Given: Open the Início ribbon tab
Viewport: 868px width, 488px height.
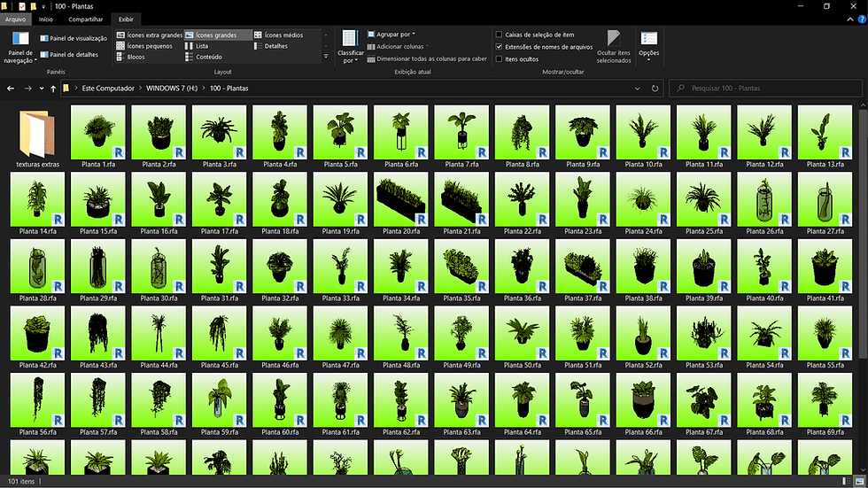Looking at the screenshot, I should click(x=46, y=19).
